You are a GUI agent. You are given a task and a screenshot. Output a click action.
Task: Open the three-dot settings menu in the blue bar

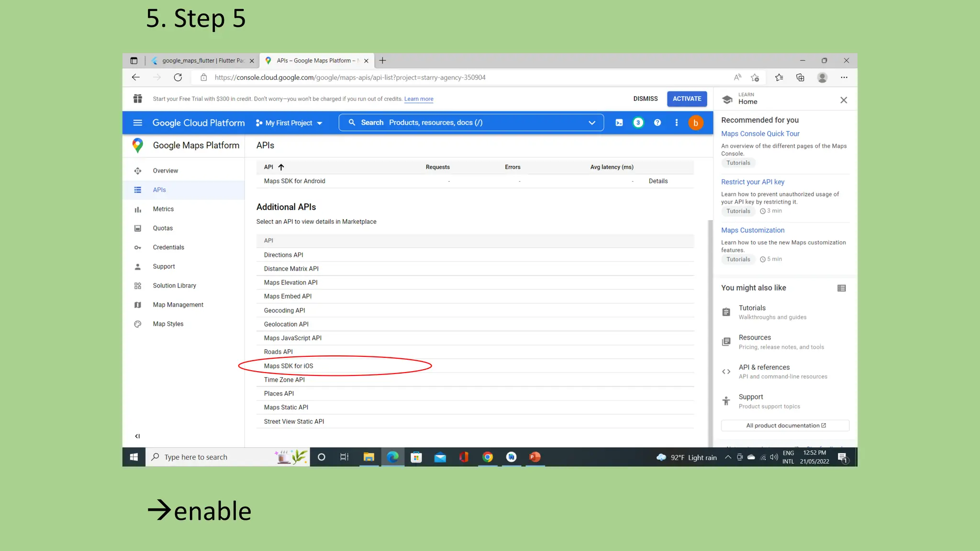pos(677,123)
